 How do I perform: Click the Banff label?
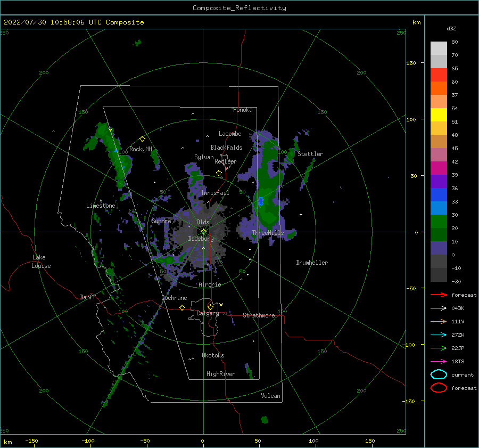(88, 297)
